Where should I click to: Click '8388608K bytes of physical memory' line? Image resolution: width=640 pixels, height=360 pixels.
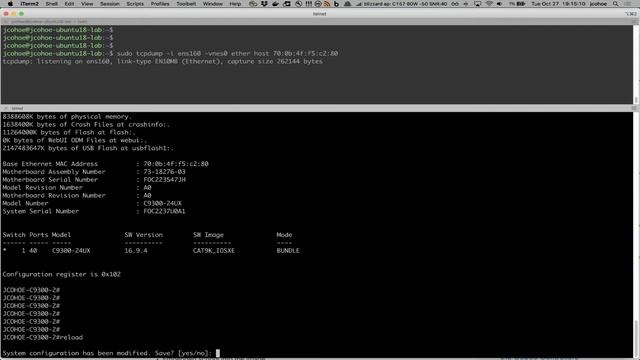67,117
